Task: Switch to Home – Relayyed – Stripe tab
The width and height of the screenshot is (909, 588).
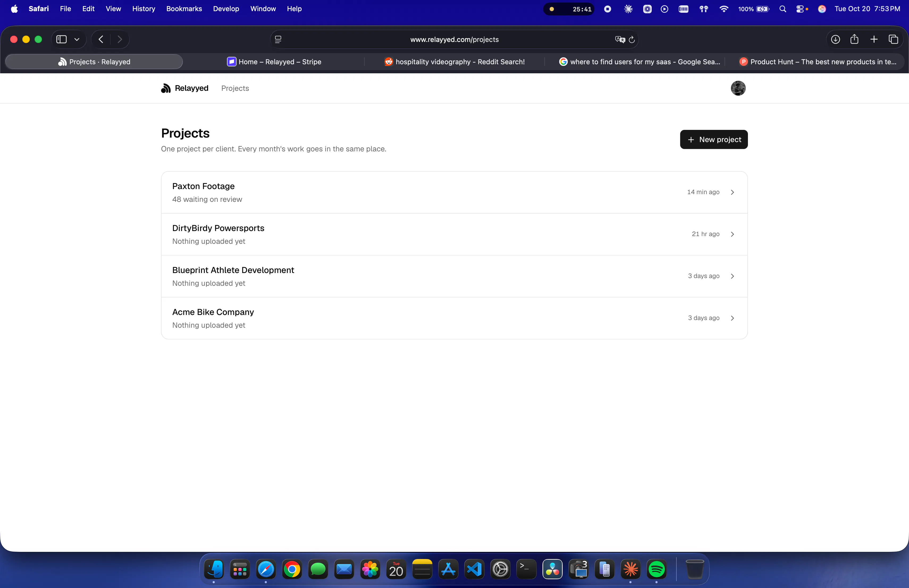Action: coord(274,62)
